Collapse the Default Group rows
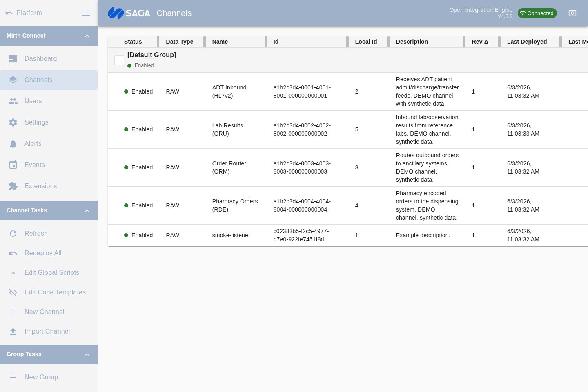The image size is (588, 392). [119, 60]
